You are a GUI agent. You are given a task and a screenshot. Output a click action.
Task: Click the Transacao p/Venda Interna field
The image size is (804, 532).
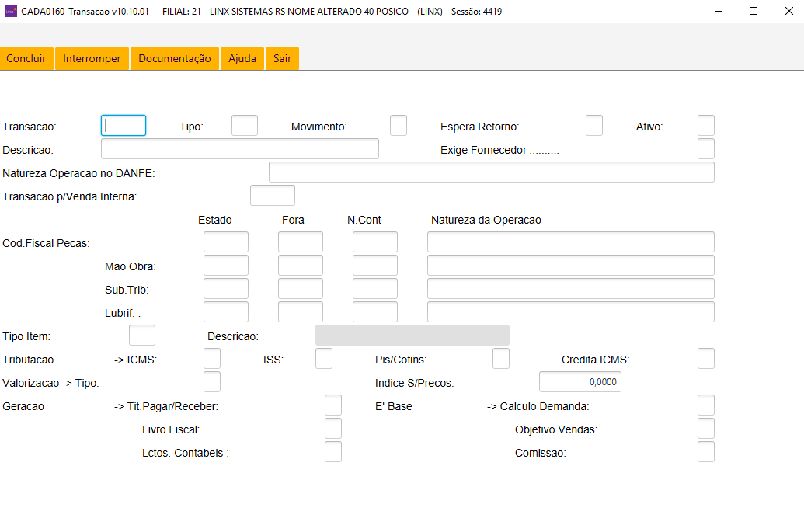pyautogui.click(x=273, y=196)
